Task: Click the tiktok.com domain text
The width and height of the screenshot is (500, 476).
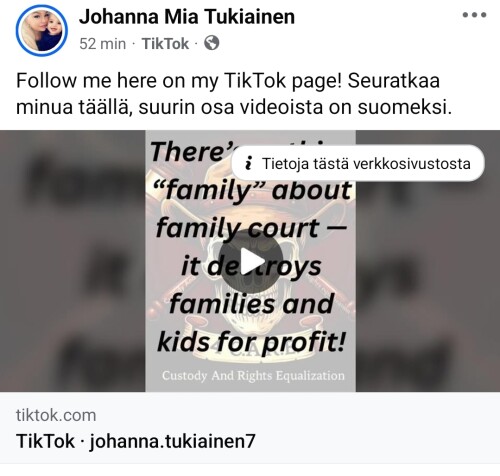Action: point(56,415)
